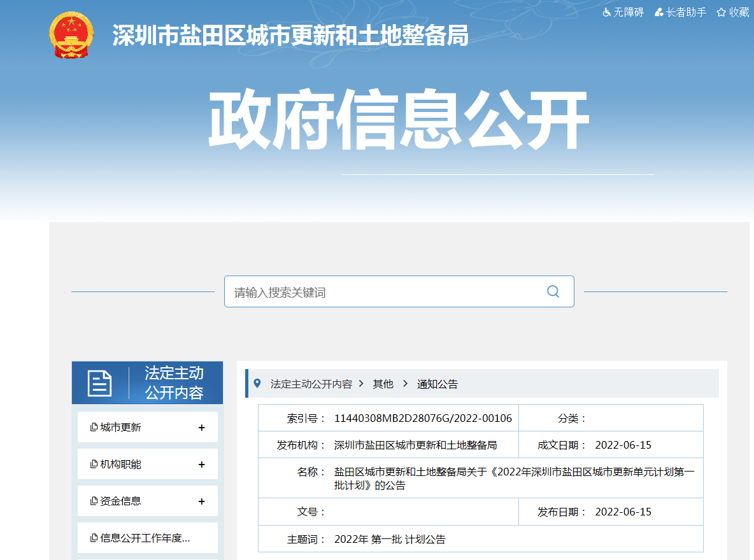Viewport: 754px width, 560px height.
Task: Open the 资金信息 sidebar menu label
Action: [x=120, y=501]
